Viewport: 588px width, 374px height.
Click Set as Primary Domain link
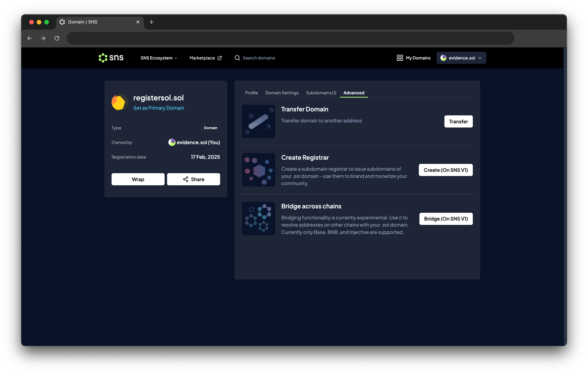click(158, 108)
